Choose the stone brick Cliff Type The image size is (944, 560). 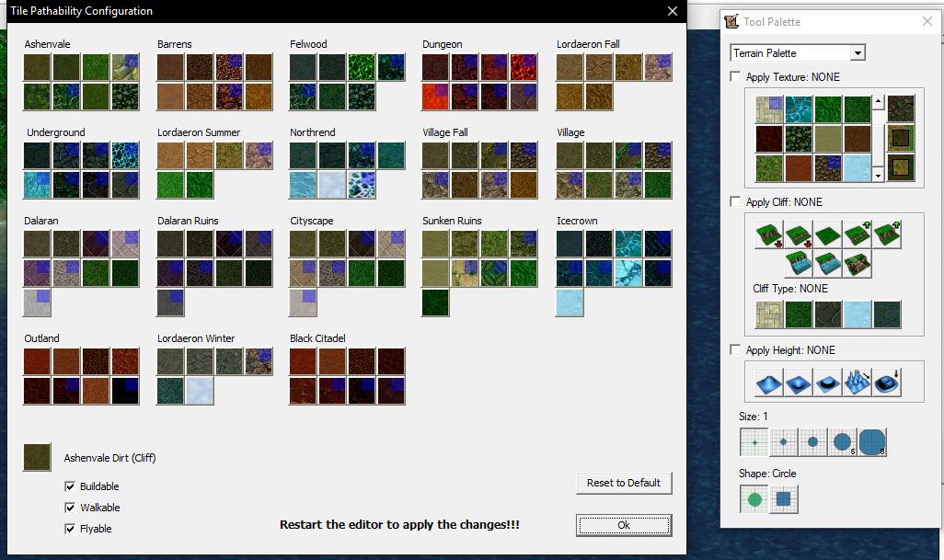point(769,314)
